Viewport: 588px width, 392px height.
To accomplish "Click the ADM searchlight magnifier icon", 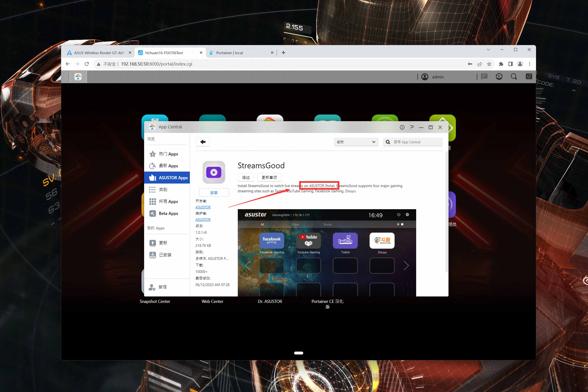I will [x=514, y=76].
